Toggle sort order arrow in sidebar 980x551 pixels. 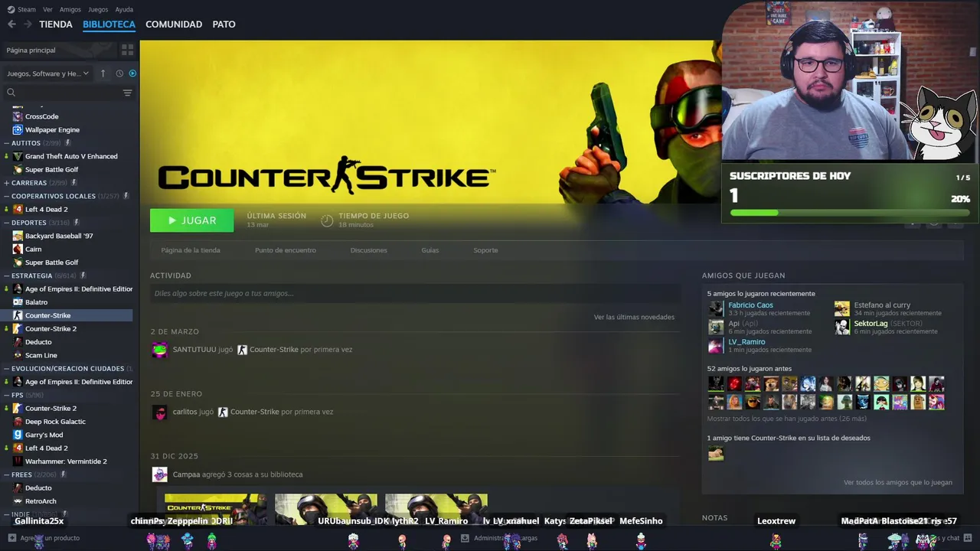(103, 73)
